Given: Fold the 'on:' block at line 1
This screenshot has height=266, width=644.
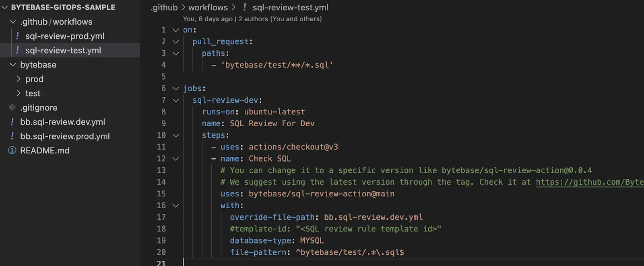Looking at the screenshot, I should point(176,30).
